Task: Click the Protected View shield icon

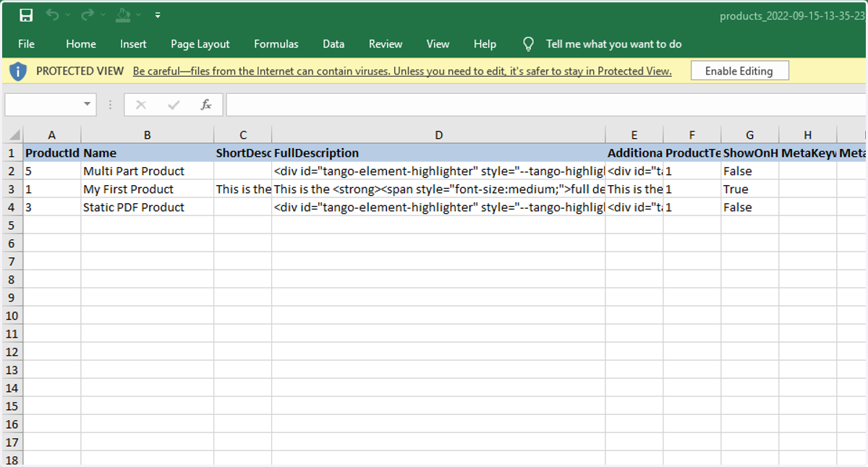Action: (18, 71)
